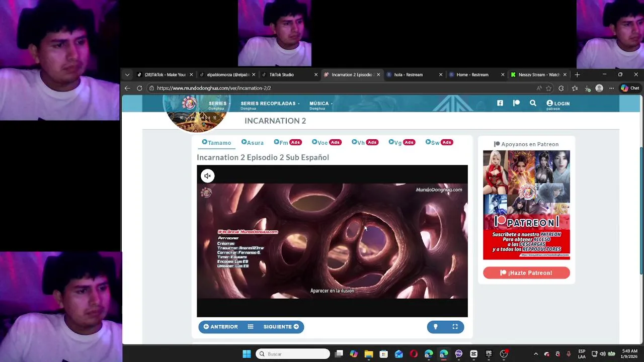Close the Incarnation 2 Episodio tab

point(378,74)
